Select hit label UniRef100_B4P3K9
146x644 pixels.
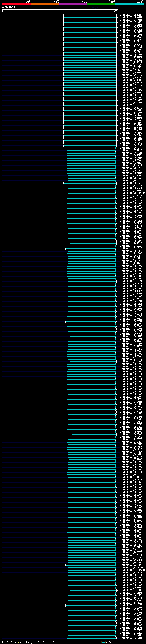tap(131, 595)
